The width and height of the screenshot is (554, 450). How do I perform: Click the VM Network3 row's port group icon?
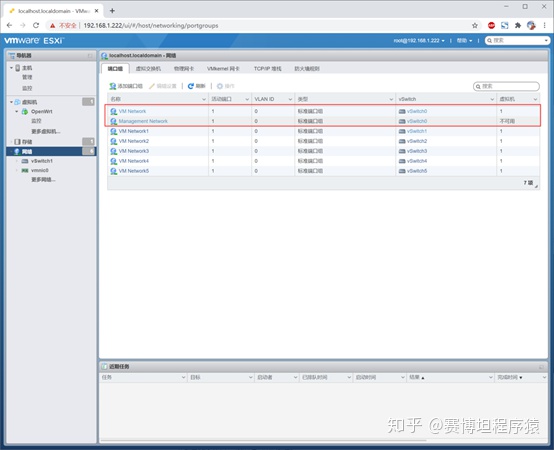point(113,151)
